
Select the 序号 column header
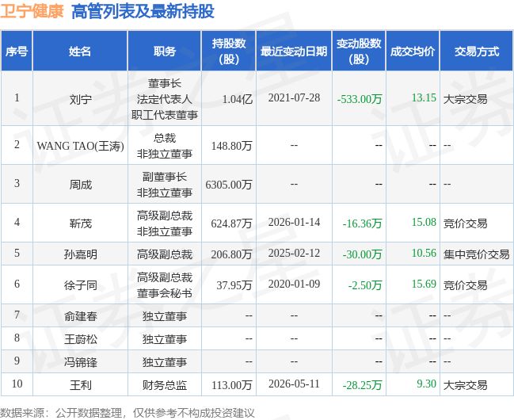tap(17, 52)
